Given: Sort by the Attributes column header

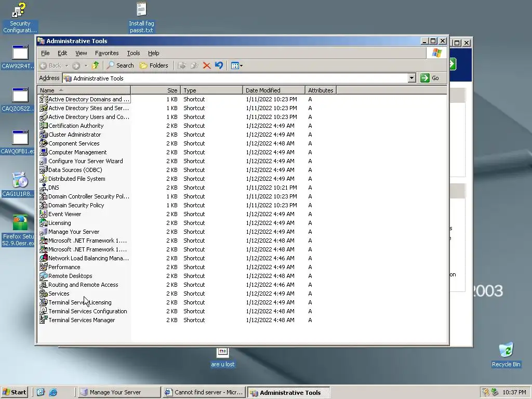Looking at the screenshot, I should tap(321, 90).
